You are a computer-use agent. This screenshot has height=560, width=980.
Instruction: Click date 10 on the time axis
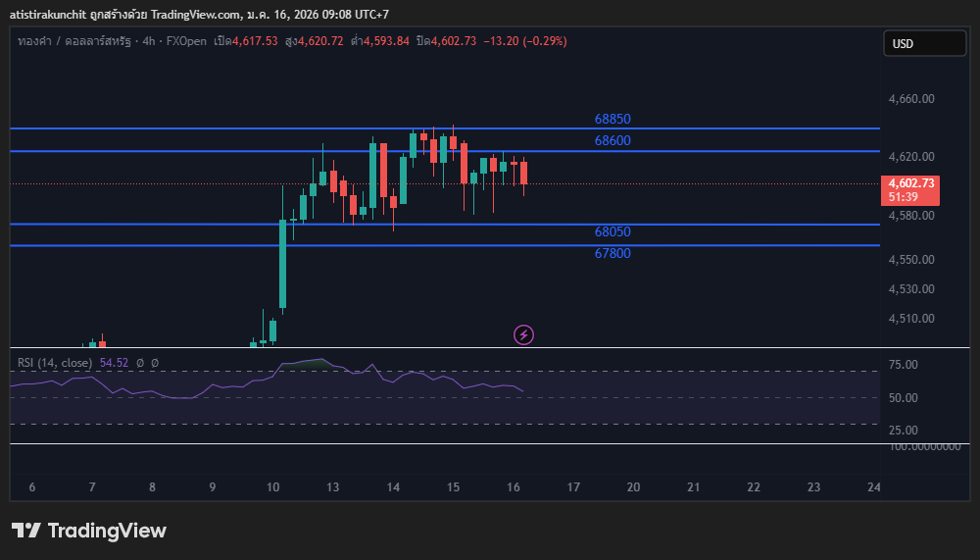[x=272, y=487]
